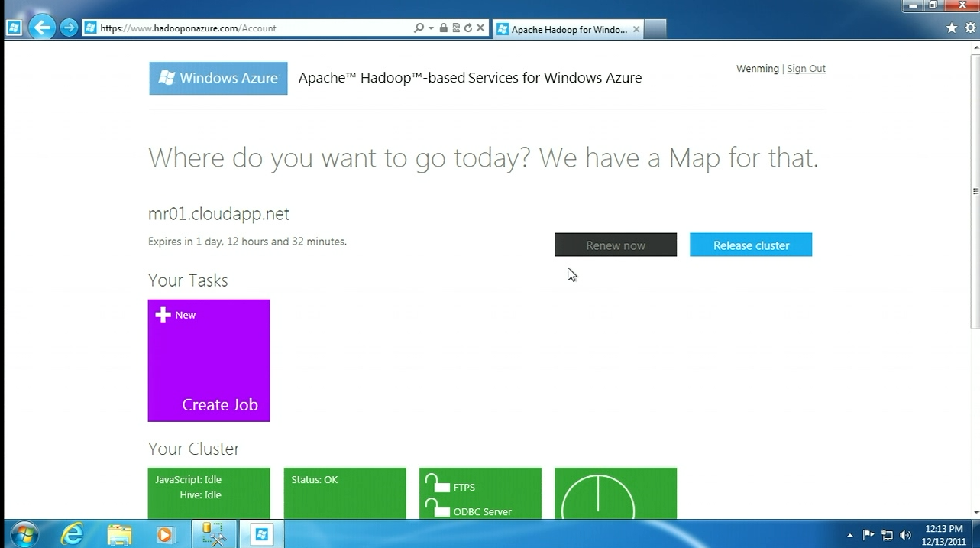980x548 pixels.
Task: Click the Sign Out link
Action: 806,69
